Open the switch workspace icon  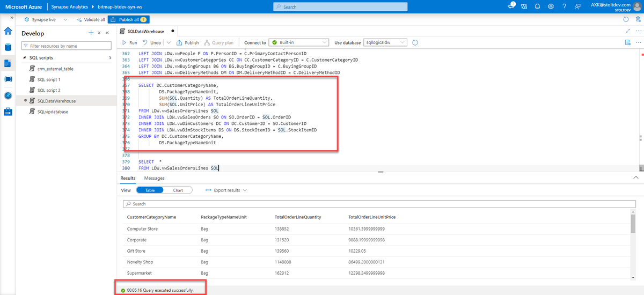tap(525, 6)
